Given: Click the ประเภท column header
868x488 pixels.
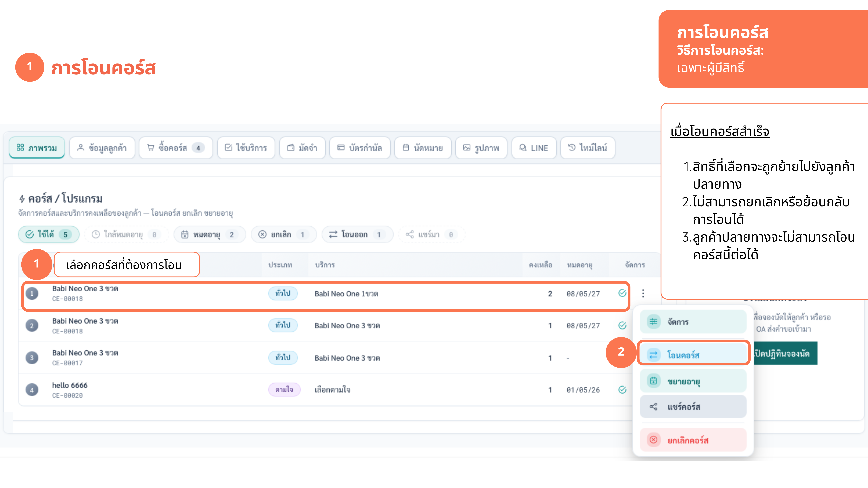Looking at the screenshot, I should click(280, 265).
